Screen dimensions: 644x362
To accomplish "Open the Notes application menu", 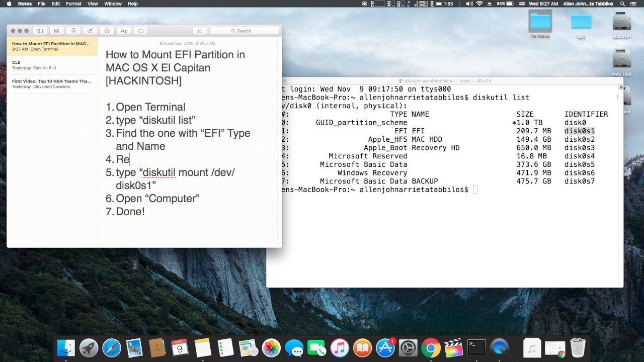I will tap(25, 4).
